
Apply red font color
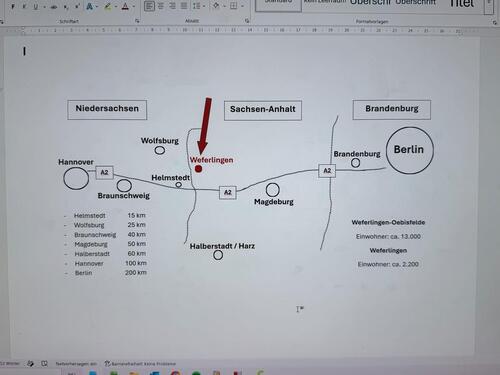[125, 6]
